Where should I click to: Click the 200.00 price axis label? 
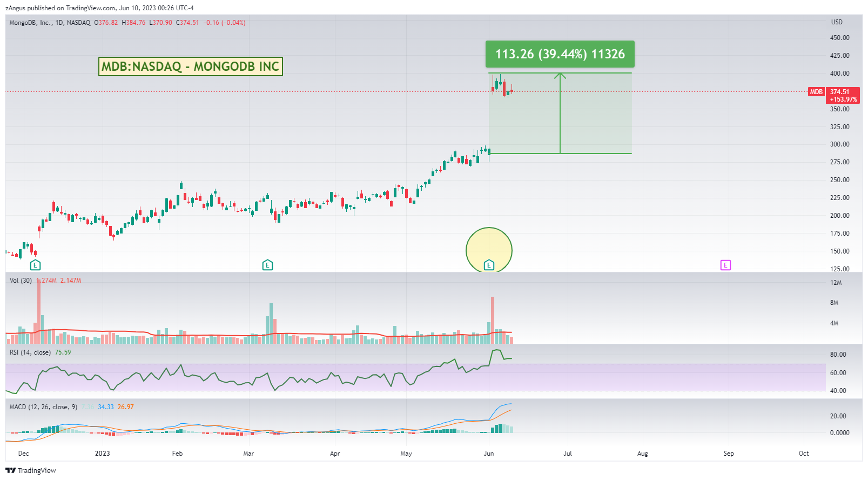coord(840,216)
